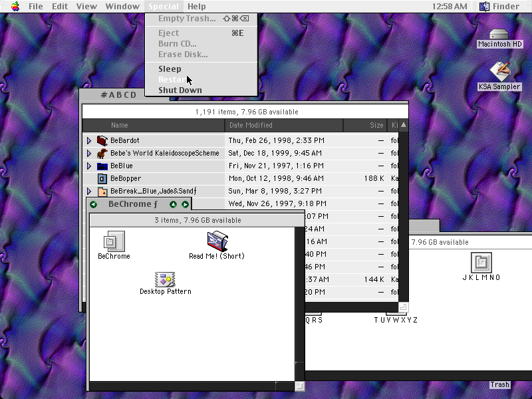Click the BeBreak_Blue,Jade&Sand folder icon
The width and height of the screenshot is (532, 399).
click(102, 192)
